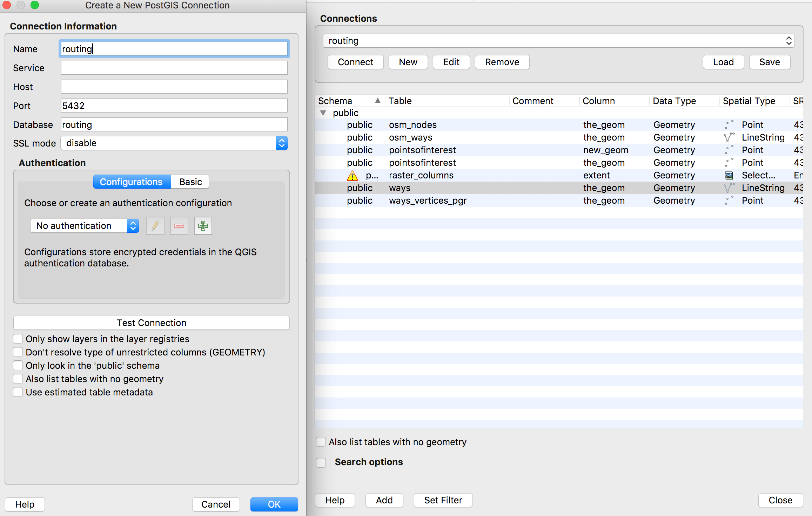812x516 pixels.
Task: Tick 'Only look in the public schema'
Action: coord(18,365)
